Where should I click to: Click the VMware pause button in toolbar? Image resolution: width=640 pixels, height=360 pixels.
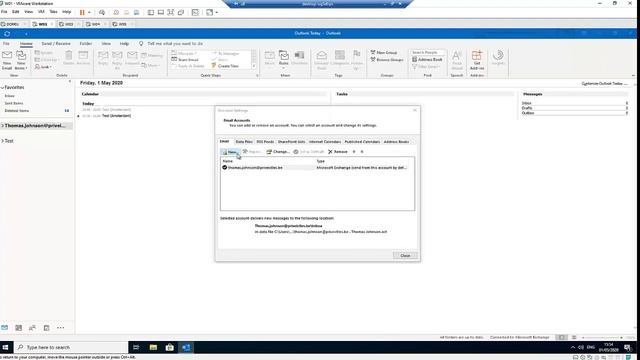tap(82, 12)
